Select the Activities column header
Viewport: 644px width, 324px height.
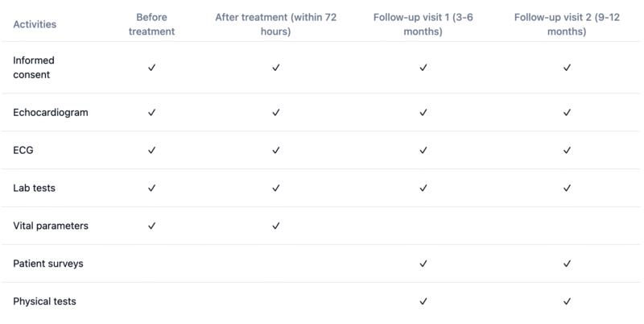pos(35,24)
